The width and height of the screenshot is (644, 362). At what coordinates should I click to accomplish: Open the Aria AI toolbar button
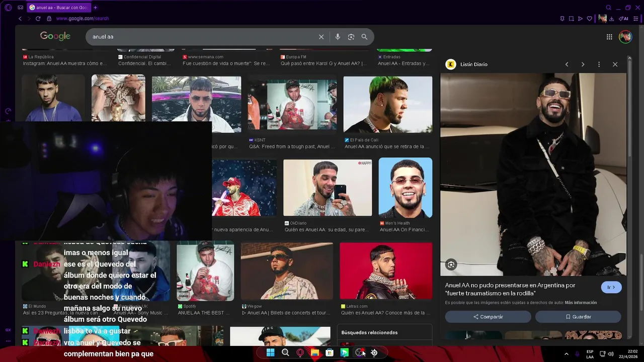[x=623, y=19]
